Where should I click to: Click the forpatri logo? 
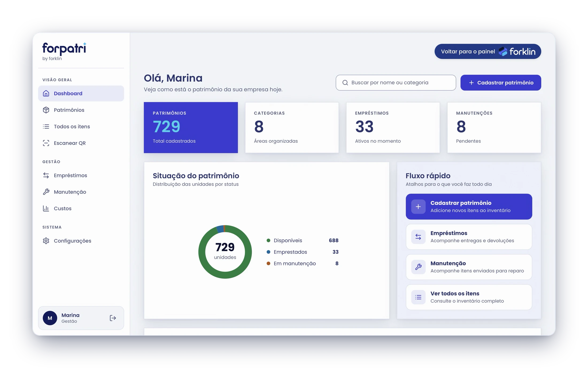pyautogui.click(x=64, y=51)
